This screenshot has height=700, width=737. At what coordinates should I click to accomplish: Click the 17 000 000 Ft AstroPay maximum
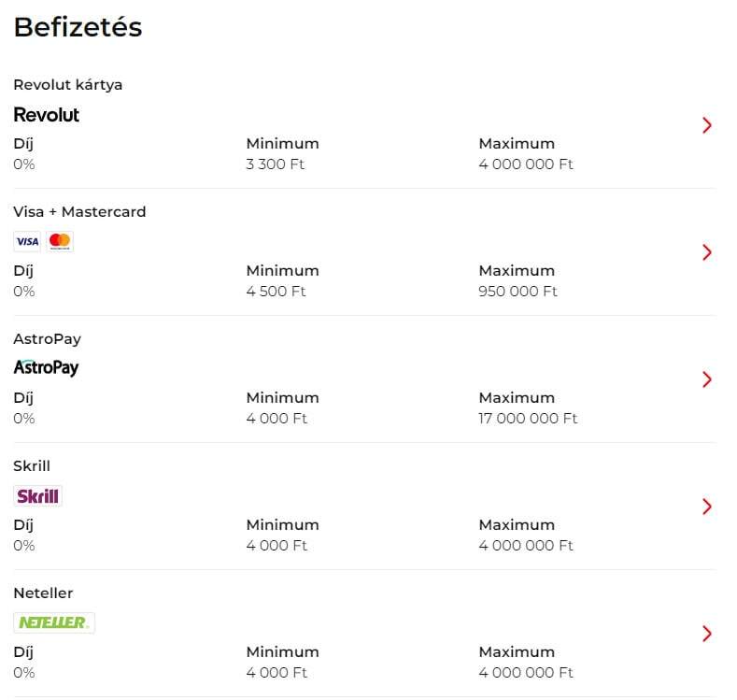[x=528, y=419]
